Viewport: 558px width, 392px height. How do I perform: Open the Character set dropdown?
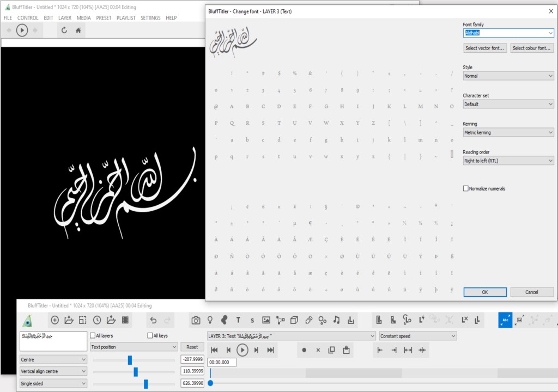[508, 104]
